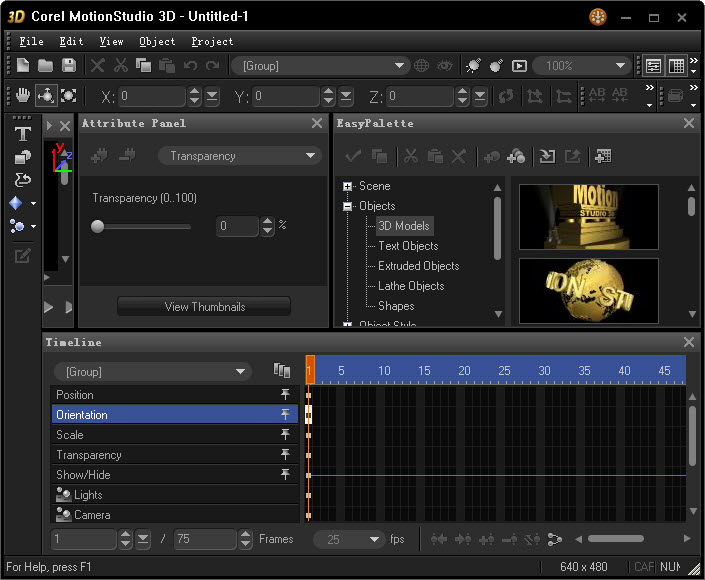Viewport: 705px width, 580px height.
Task: Select the Insert Text tool
Action: pos(22,134)
